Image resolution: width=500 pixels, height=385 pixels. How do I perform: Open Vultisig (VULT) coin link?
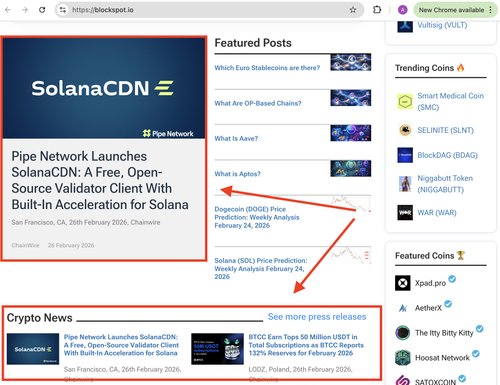pyautogui.click(x=442, y=25)
